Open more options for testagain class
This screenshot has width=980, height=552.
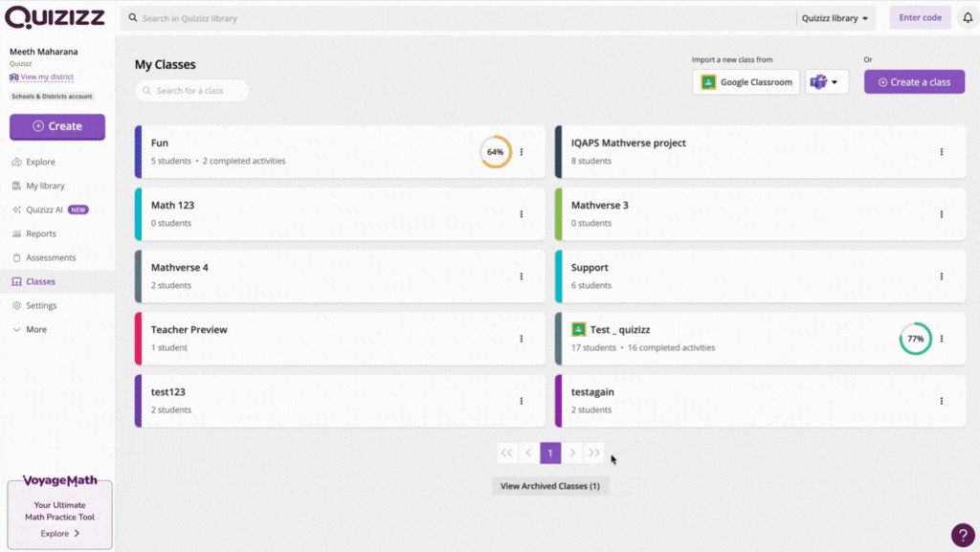942,401
